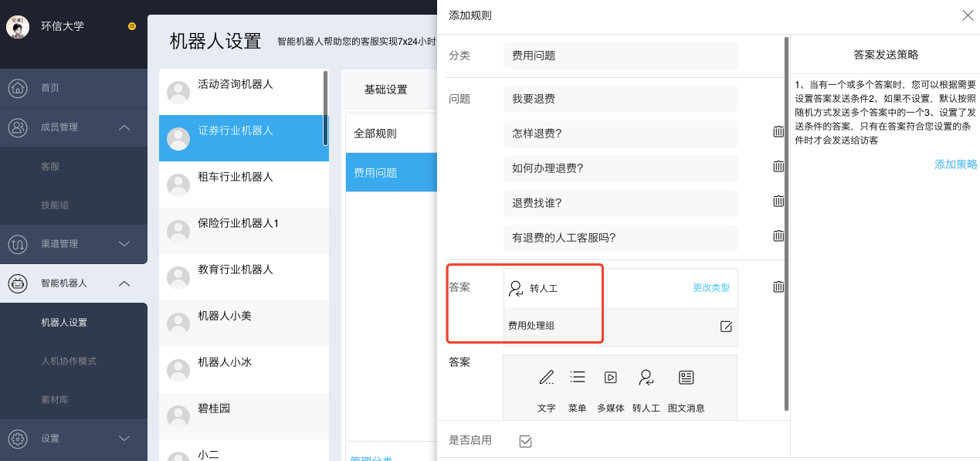This screenshot has width=980, height=461.
Task: Click the 我要退费 question input field
Action: 620,99
